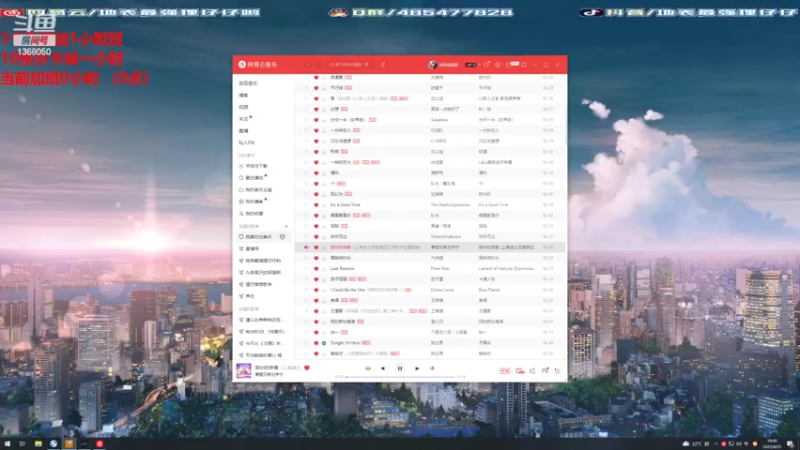
Task: Open the 我的播客 sidebar item
Action: pos(254,202)
